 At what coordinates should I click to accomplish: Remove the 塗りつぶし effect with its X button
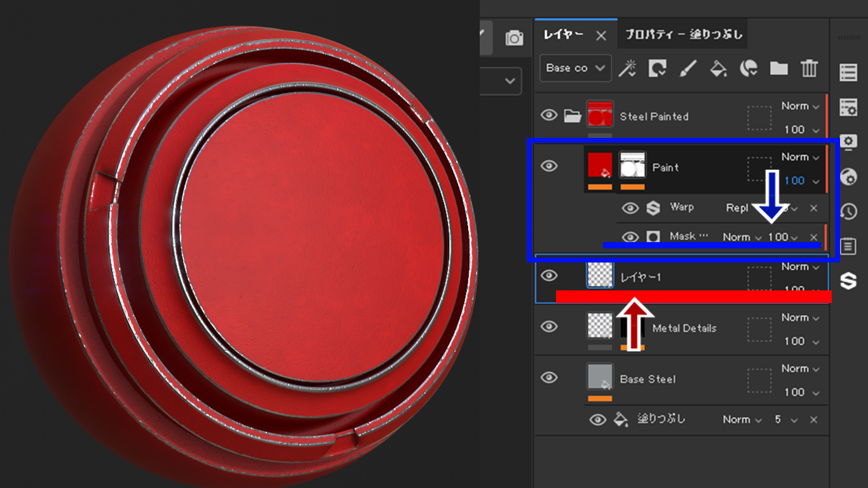pos(813,419)
